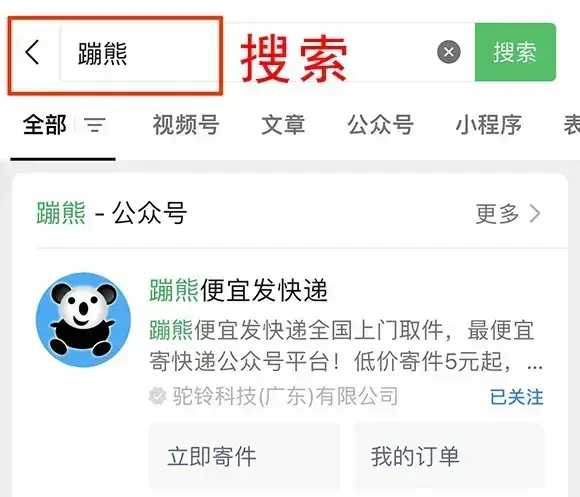Select the 全部 tab
This screenshot has width=580, height=497.
click(x=45, y=125)
